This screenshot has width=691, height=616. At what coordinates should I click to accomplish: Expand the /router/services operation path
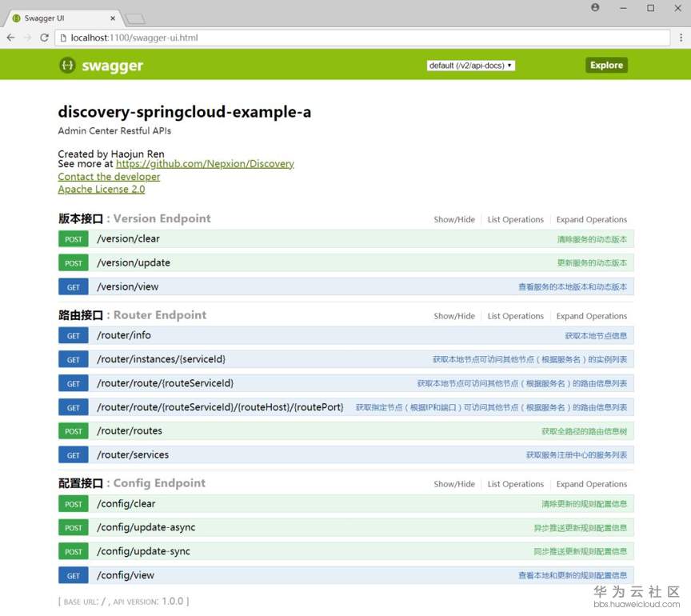[133, 455]
